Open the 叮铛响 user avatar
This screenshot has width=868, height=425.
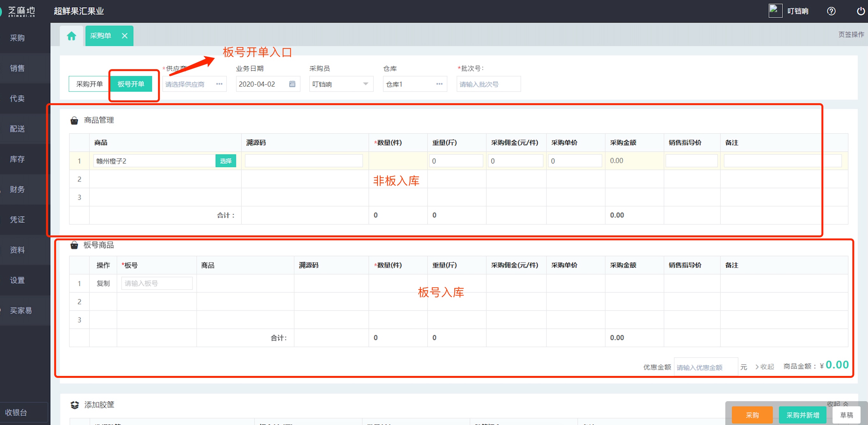pyautogui.click(x=775, y=11)
